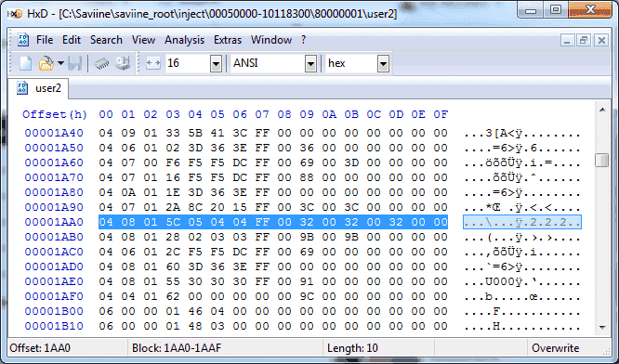Image resolution: width=619 pixels, height=364 pixels.
Task: Select offset row 00001AF0
Action: click(x=54, y=296)
